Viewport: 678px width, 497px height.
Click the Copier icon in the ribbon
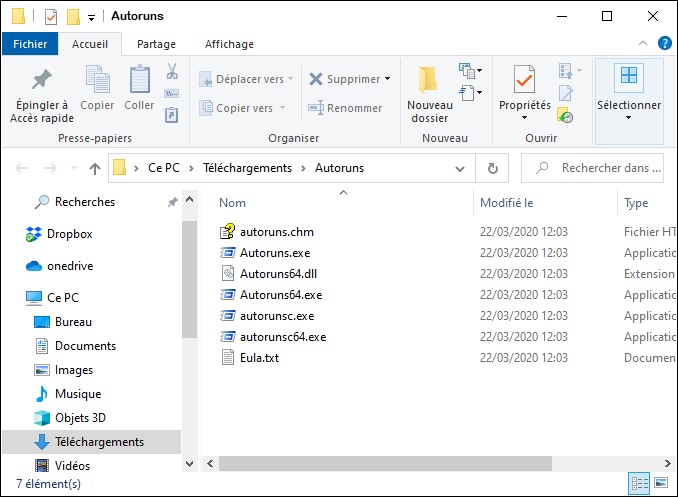click(x=97, y=80)
